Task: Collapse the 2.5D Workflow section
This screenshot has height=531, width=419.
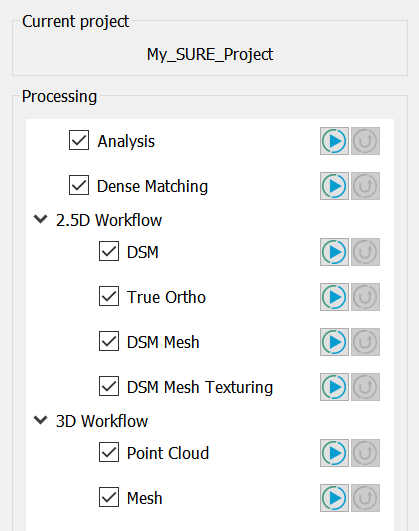Action: click(41, 219)
